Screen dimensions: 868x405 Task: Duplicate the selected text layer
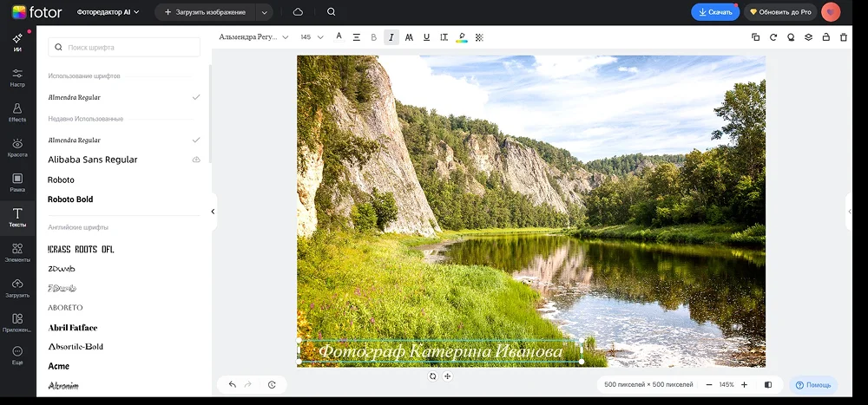click(x=756, y=37)
